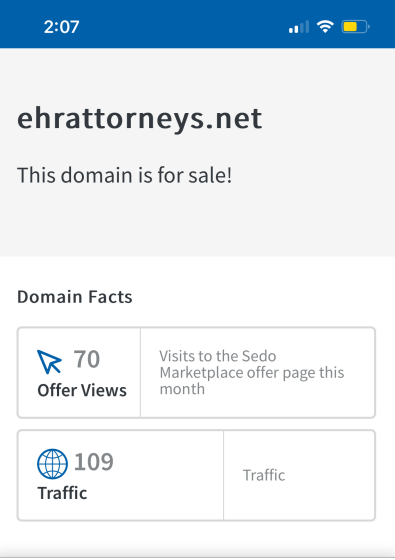Tap the Domain Facts section heading
The height and width of the screenshot is (560, 395).
click(x=75, y=297)
